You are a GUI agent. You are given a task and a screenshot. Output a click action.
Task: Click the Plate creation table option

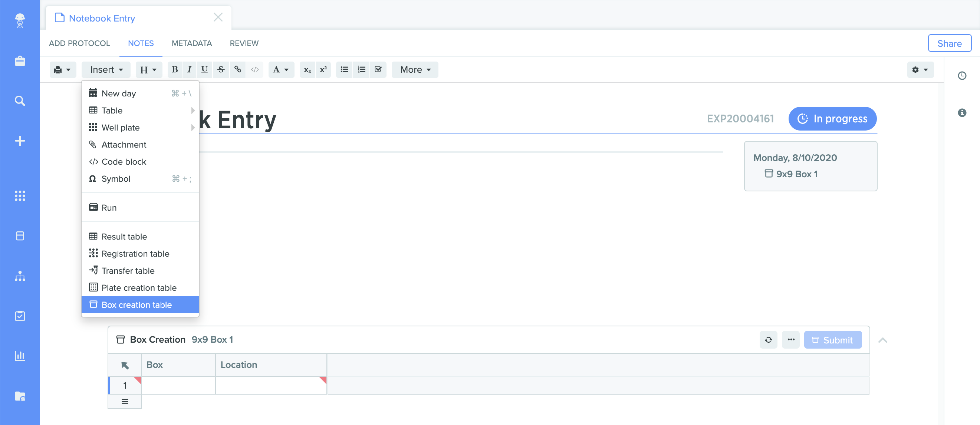click(x=139, y=287)
